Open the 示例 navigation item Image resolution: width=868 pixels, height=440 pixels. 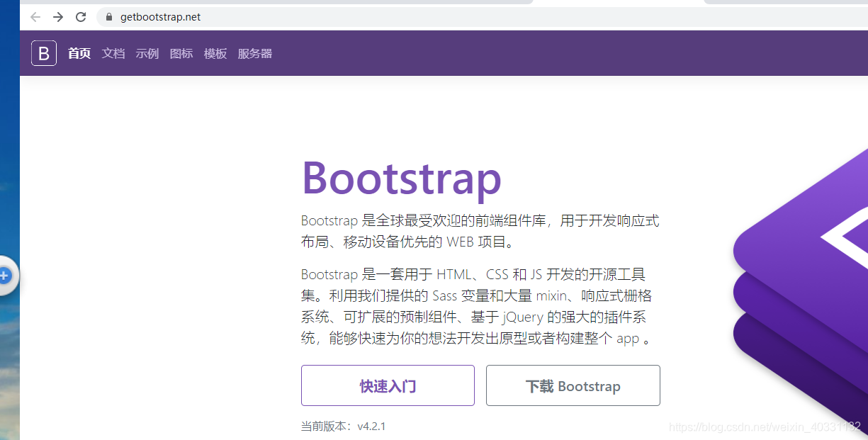click(147, 53)
